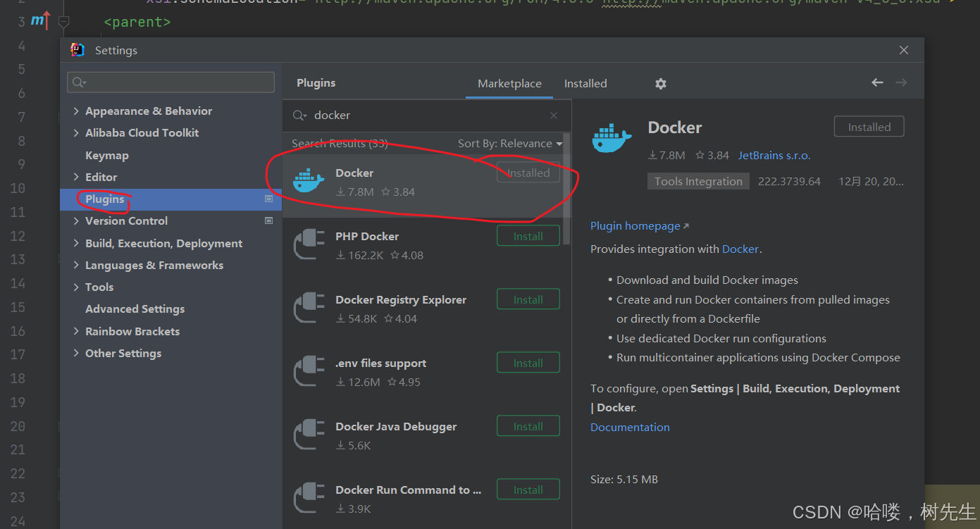Click the PHP Docker plugin plug icon
The height and width of the screenshot is (529, 980).
(309, 244)
